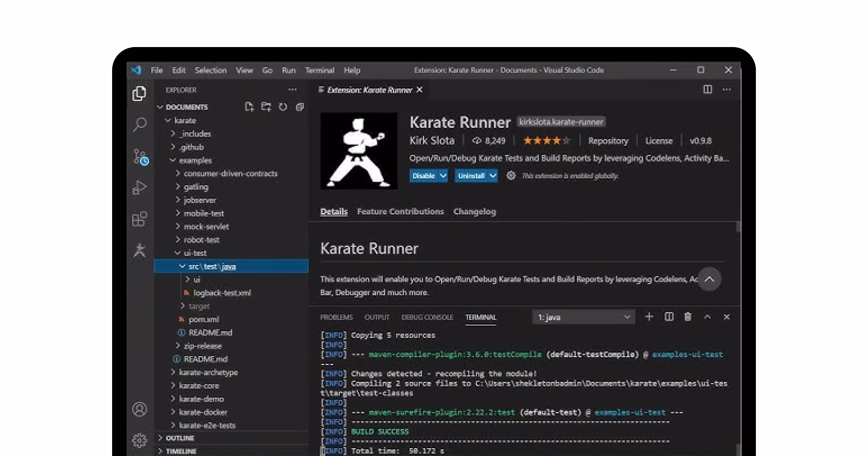Viewport: 868px width, 456px height.
Task: Kill the active terminal with the trash icon
Action: point(688,317)
